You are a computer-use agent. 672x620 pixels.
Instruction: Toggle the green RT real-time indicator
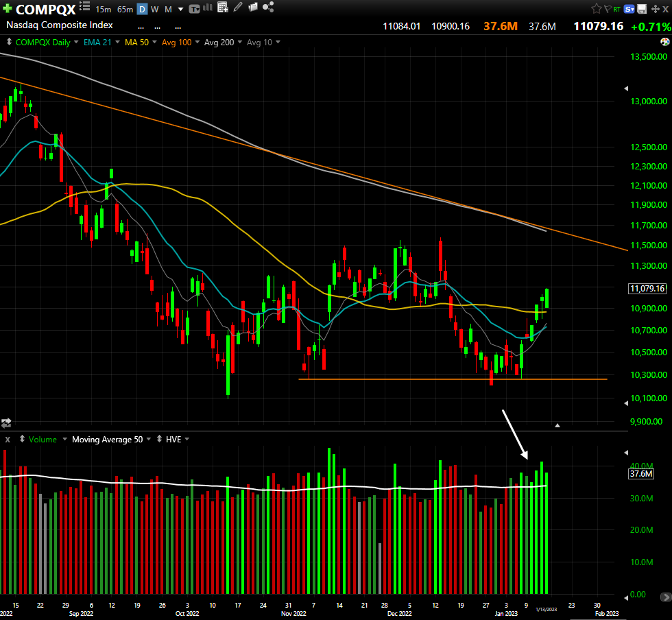pos(616,9)
